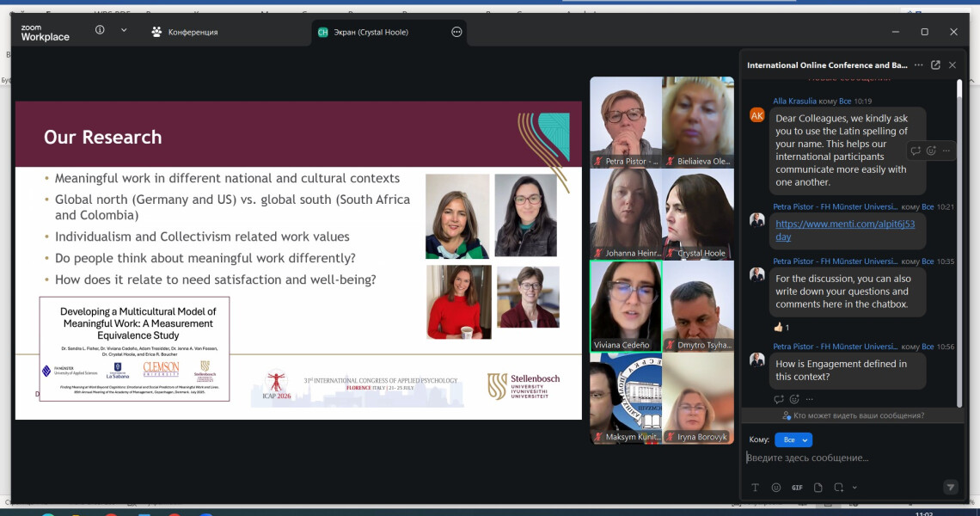Click the 'Our Research' slide title
The height and width of the screenshot is (516, 980).
pyautogui.click(x=102, y=137)
